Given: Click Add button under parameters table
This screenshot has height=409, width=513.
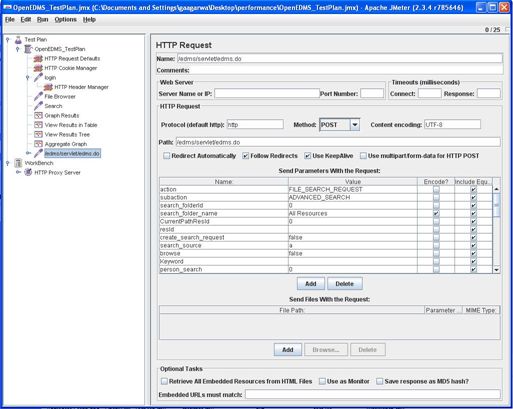Looking at the screenshot, I should [311, 284].
